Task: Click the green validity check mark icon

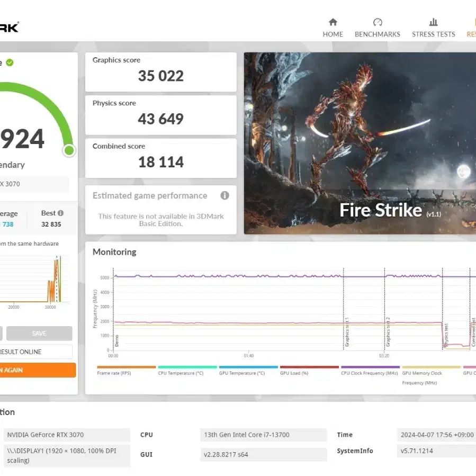Action: tap(10, 62)
